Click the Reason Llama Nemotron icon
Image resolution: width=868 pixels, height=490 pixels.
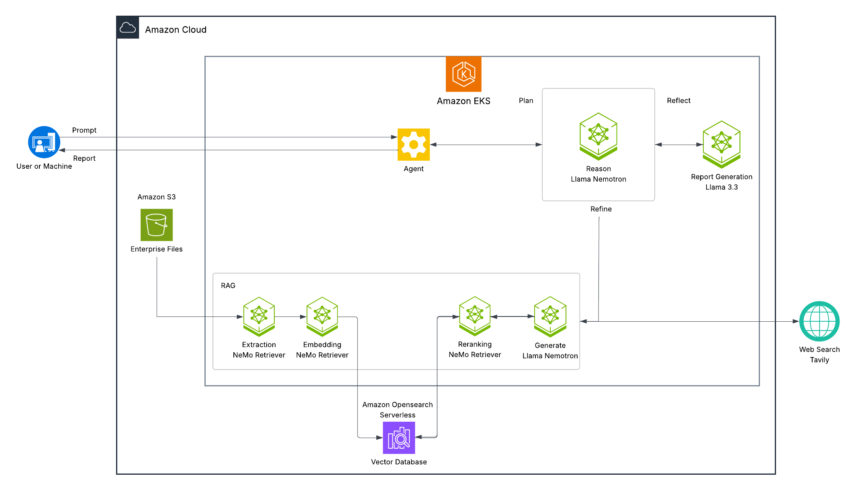coord(598,137)
